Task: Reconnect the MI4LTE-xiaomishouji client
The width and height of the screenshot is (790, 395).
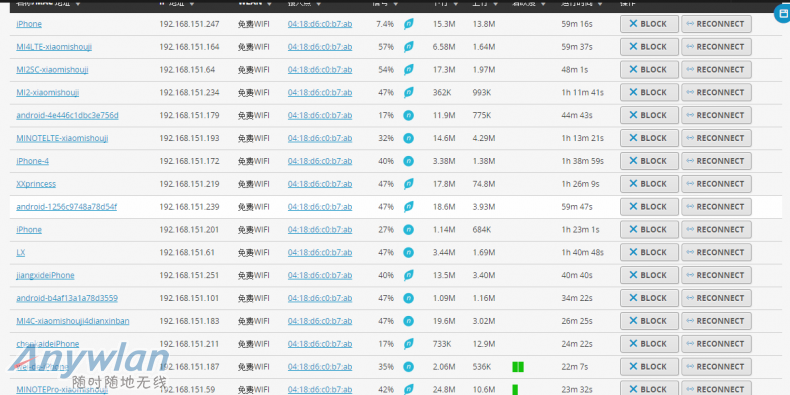Action: 716,47
